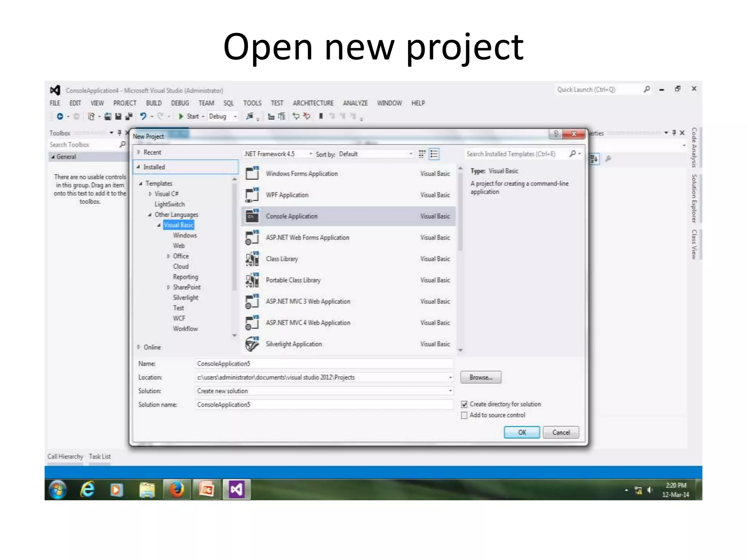
Task: Click the Quick Launch search icon
Action: [x=647, y=89]
